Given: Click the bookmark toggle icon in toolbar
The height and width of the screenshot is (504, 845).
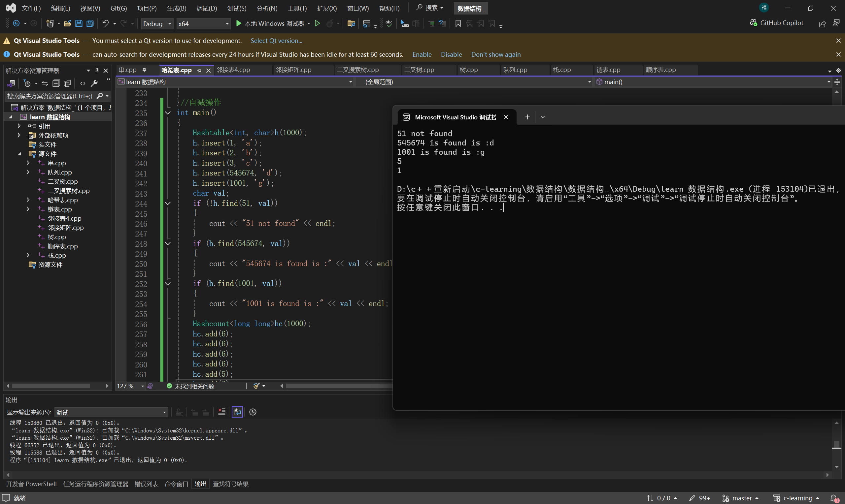Looking at the screenshot, I should click(x=458, y=23).
